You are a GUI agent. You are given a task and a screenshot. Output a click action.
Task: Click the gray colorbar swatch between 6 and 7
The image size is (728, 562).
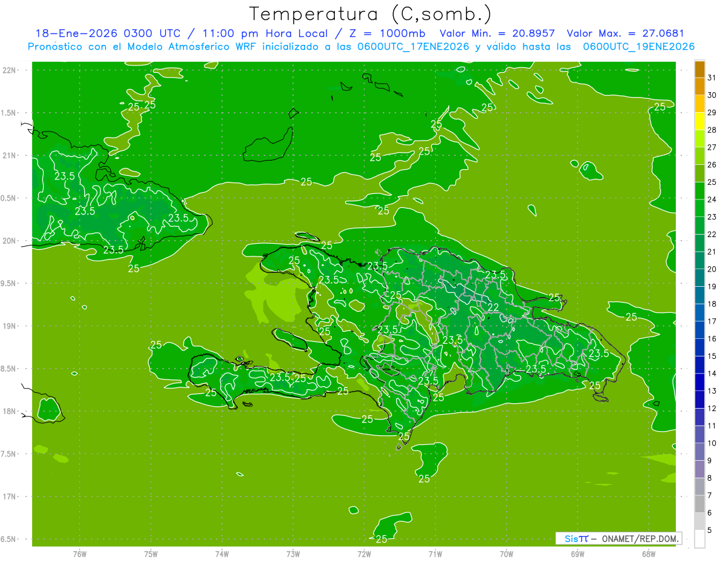coord(699,504)
